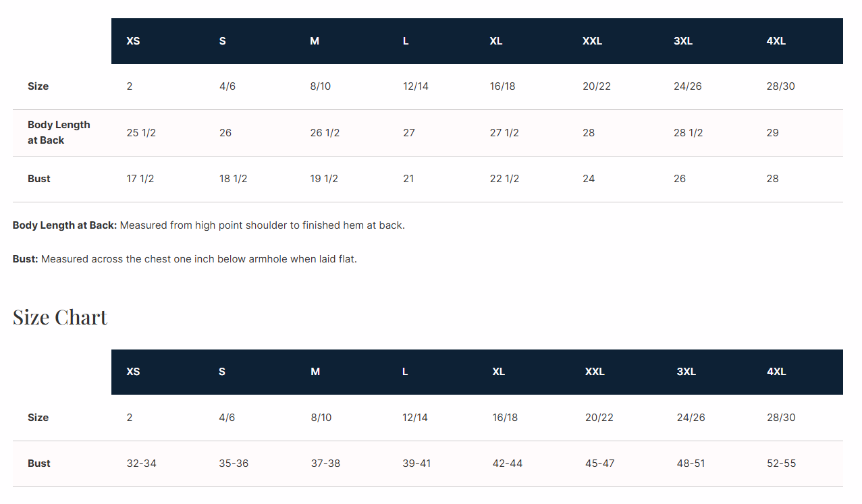This screenshot has height=504, width=862.
Task: Click the 39-41 bust range cell
Action: tap(416, 464)
